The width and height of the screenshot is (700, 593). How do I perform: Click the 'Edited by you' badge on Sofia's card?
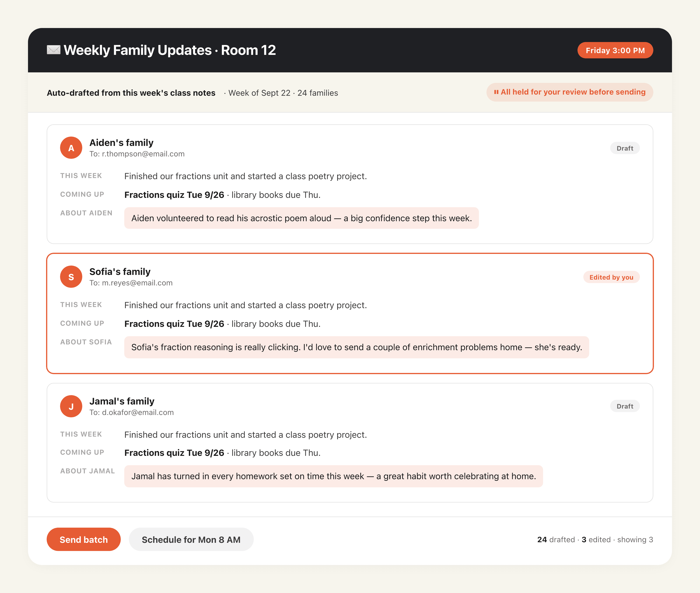coord(611,277)
